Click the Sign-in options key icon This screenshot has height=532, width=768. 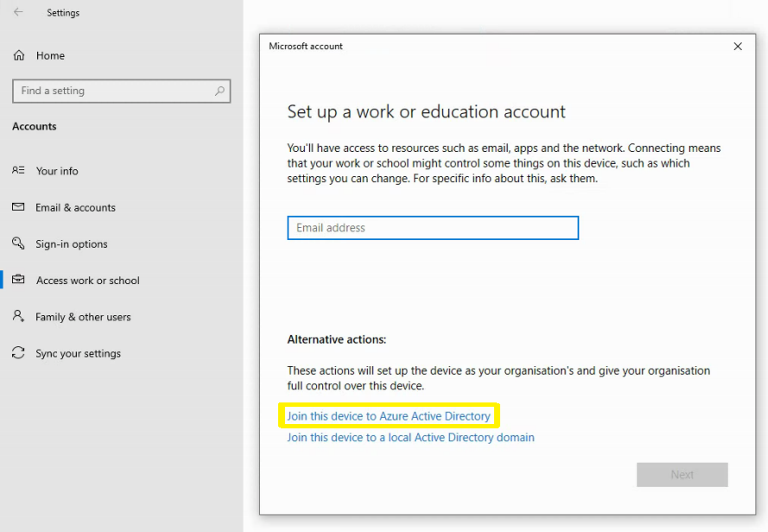(x=18, y=243)
